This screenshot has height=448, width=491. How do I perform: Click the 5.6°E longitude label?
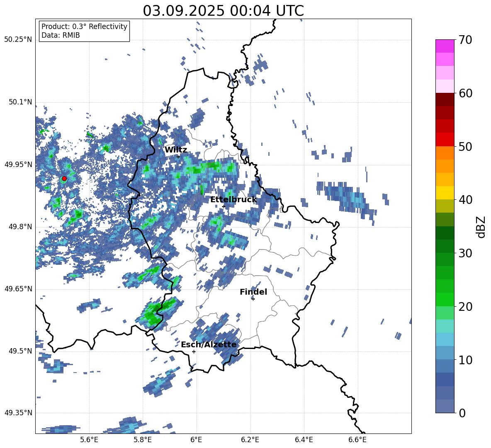89,440
